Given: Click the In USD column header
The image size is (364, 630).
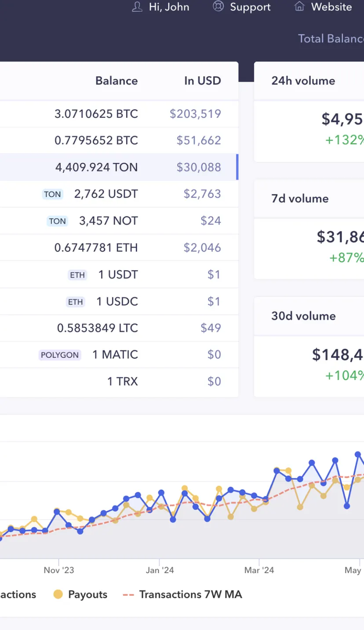Looking at the screenshot, I should (202, 81).
